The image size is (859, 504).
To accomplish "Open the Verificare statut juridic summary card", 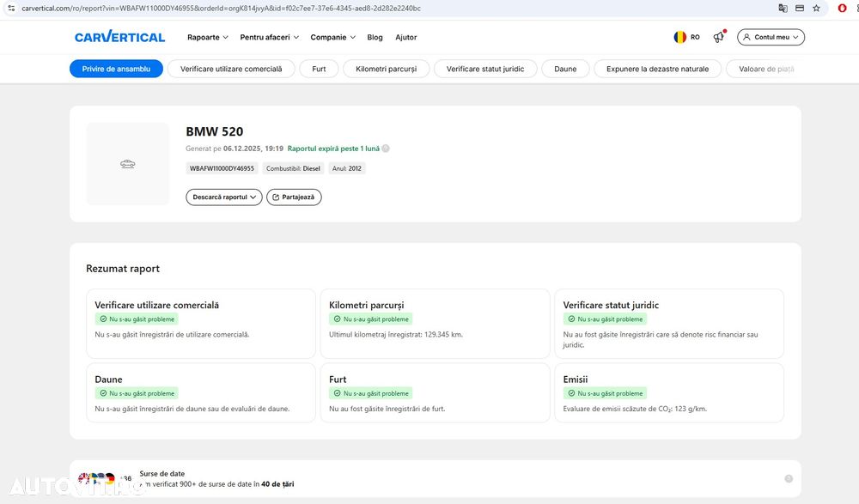I will (x=669, y=324).
